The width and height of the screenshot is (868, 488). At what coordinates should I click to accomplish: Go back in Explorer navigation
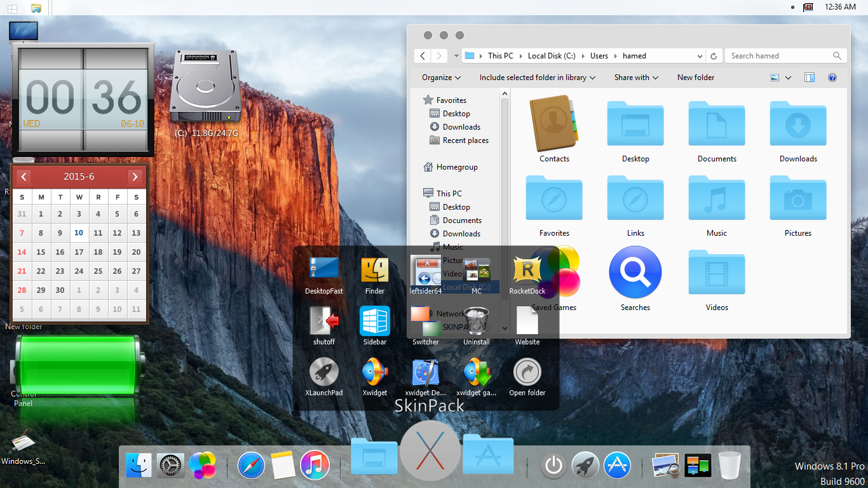(x=423, y=56)
